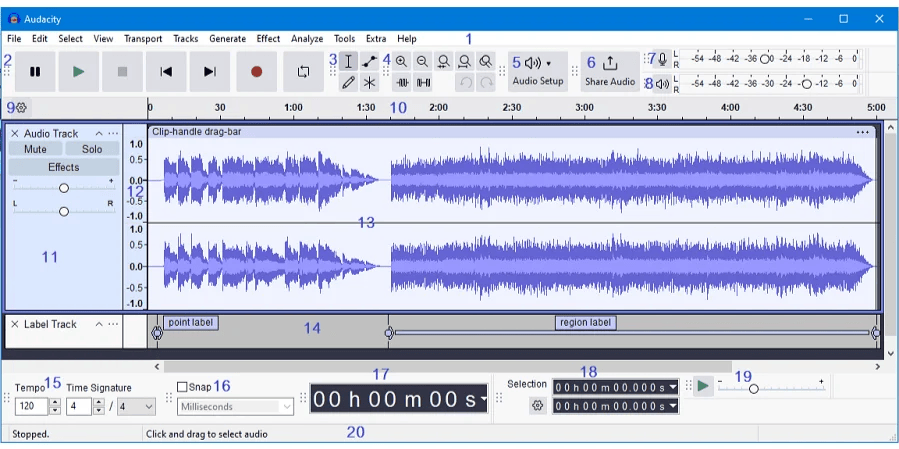
Task: Start playback with the Play button
Action: coord(79,72)
